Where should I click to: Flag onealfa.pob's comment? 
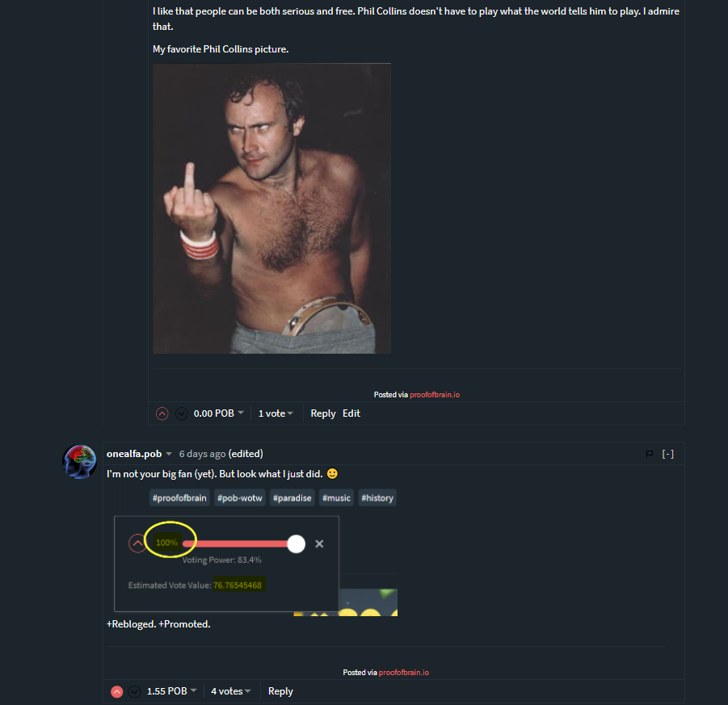coord(650,454)
